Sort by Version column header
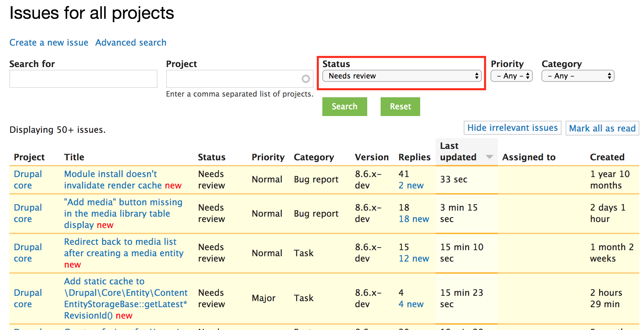Image resolution: width=644 pixels, height=330 pixels. point(372,157)
